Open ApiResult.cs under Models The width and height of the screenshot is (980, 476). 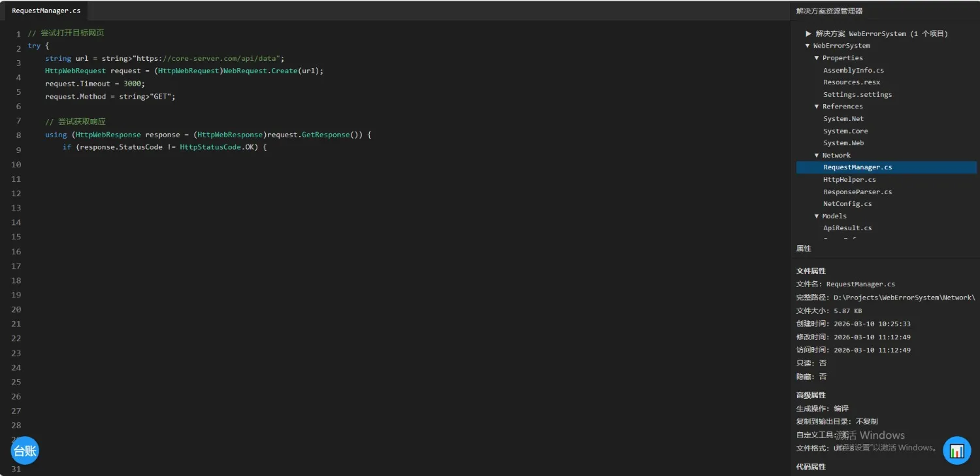pyautogui.click(x=847, y=228)
